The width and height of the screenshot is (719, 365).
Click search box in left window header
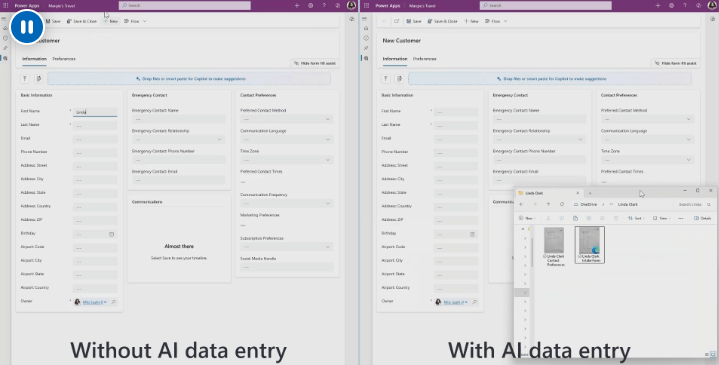click(x=185, y=6)
